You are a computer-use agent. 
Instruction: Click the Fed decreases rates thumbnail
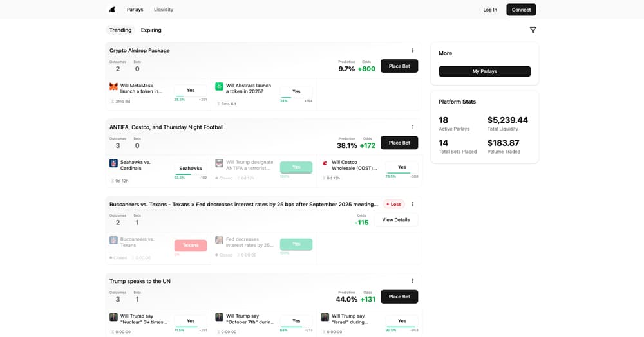220,241
